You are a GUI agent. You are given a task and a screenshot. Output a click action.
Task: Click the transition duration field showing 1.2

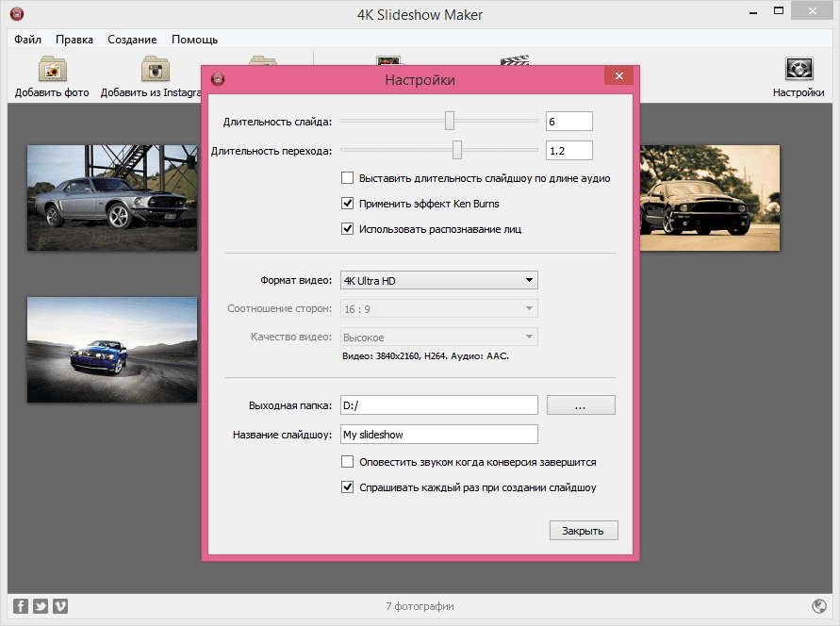point(568,151)
